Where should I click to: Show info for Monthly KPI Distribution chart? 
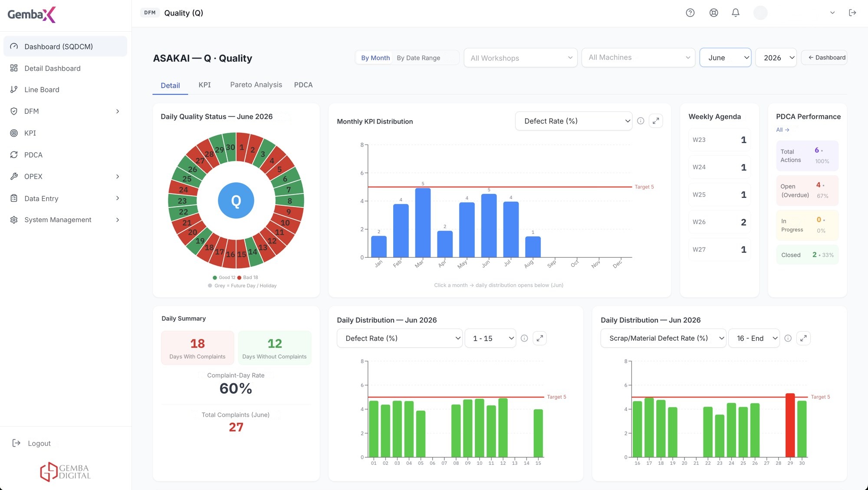coord(641,121)
